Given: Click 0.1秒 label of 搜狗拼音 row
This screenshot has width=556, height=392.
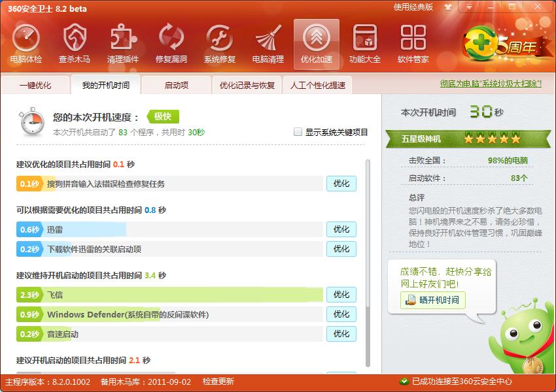Looking at the screenshot, I should [x=29, y=184].
